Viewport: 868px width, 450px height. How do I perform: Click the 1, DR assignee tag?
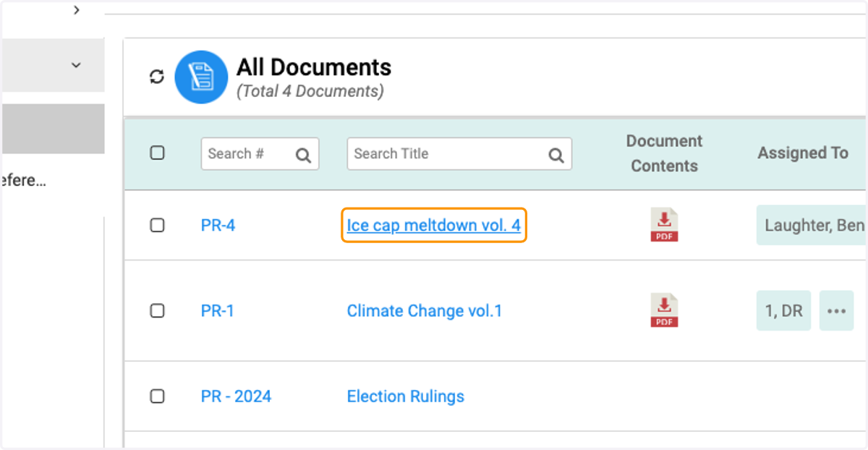pos(784,311)
